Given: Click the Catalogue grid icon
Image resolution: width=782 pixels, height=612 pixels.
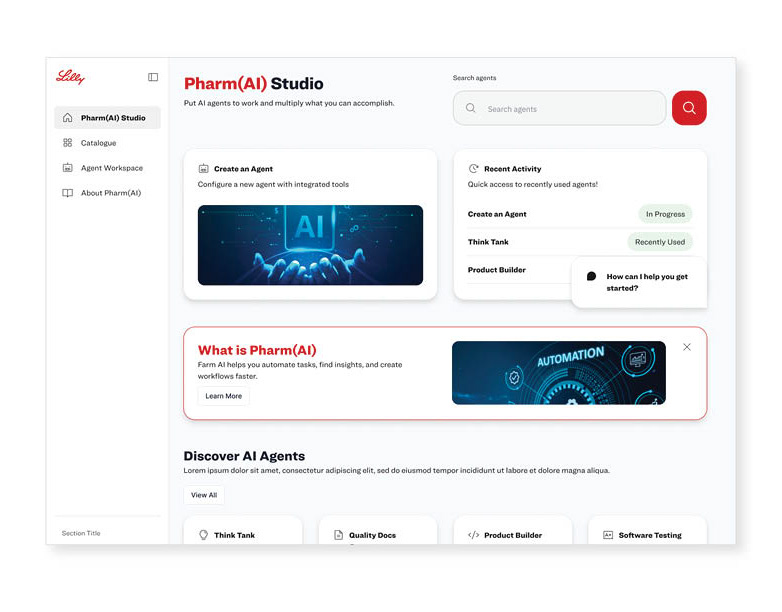Looking at the screenshot, I should 67,143.
